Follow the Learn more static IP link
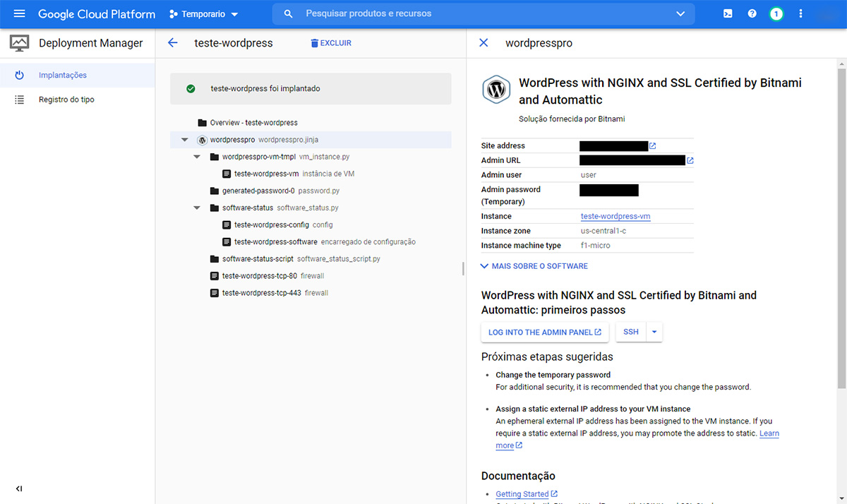 [x=769, y=433]
